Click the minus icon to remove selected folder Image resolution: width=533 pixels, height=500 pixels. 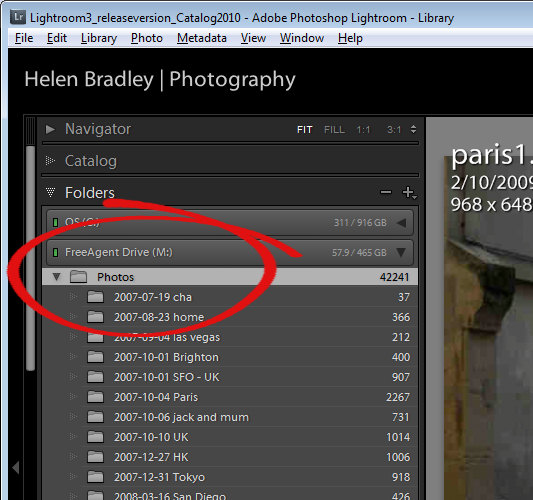coord(386,192)
